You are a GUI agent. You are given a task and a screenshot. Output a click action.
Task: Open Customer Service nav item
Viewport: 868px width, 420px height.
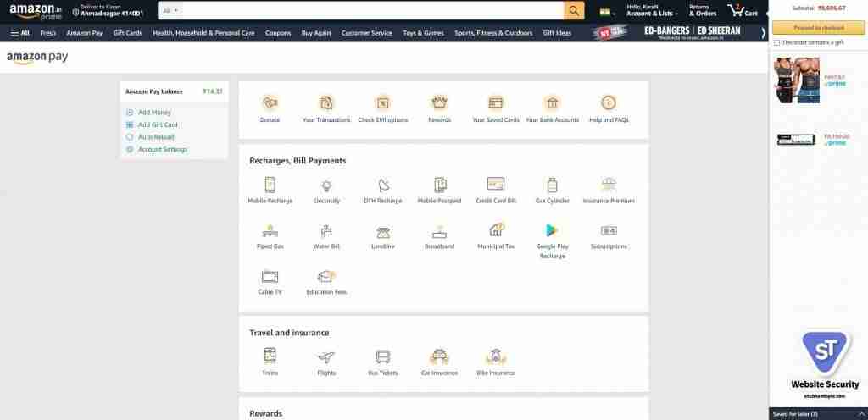point(366,33)
